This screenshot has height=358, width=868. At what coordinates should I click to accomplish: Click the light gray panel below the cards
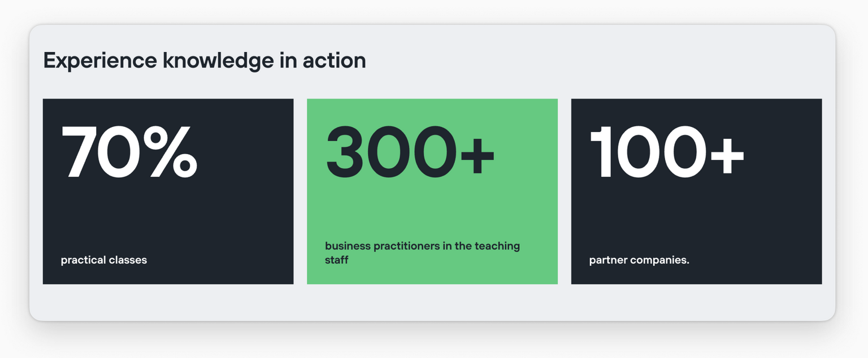[x=432, y=302]
